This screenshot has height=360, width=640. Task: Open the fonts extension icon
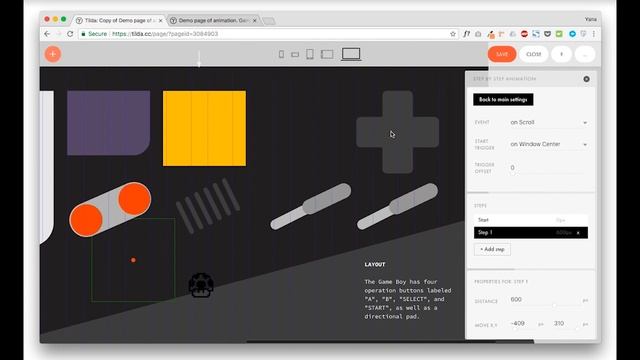[466, 34]
